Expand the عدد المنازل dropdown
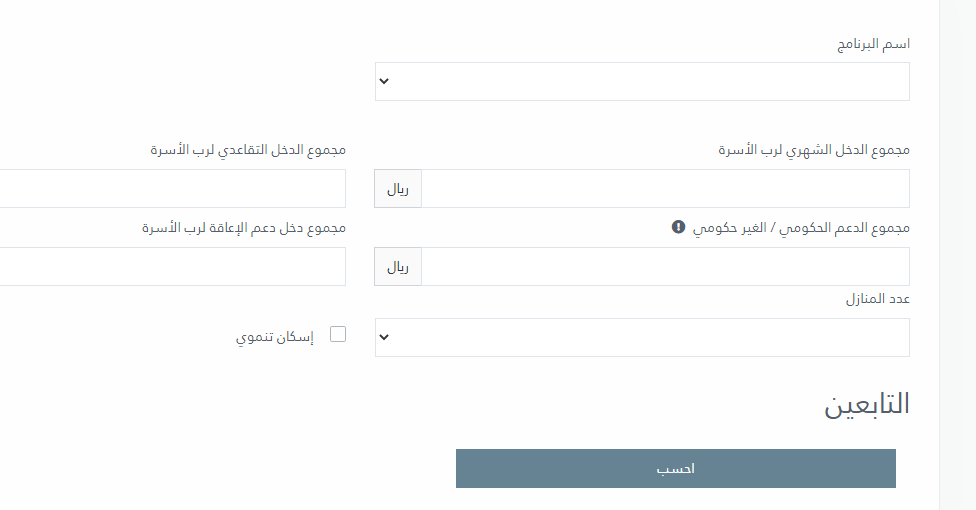This screenshot has width=976, height=510. [642, 338]
